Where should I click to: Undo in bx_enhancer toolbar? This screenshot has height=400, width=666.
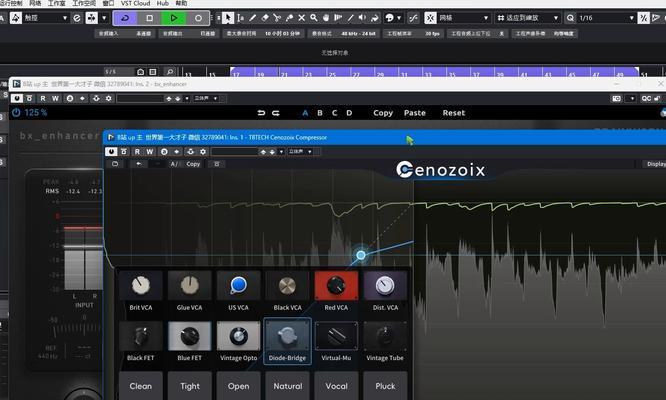(x=261, y=113)
